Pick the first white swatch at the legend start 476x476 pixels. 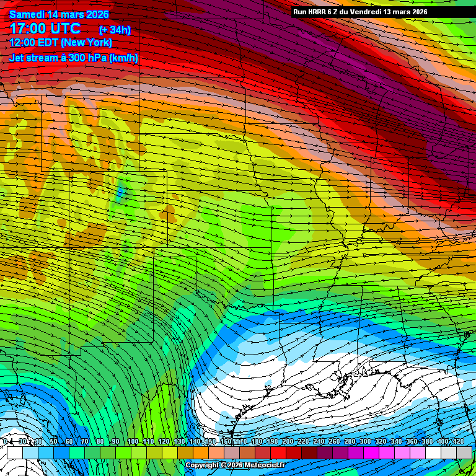pyautogui.click(x=14, y=453)
